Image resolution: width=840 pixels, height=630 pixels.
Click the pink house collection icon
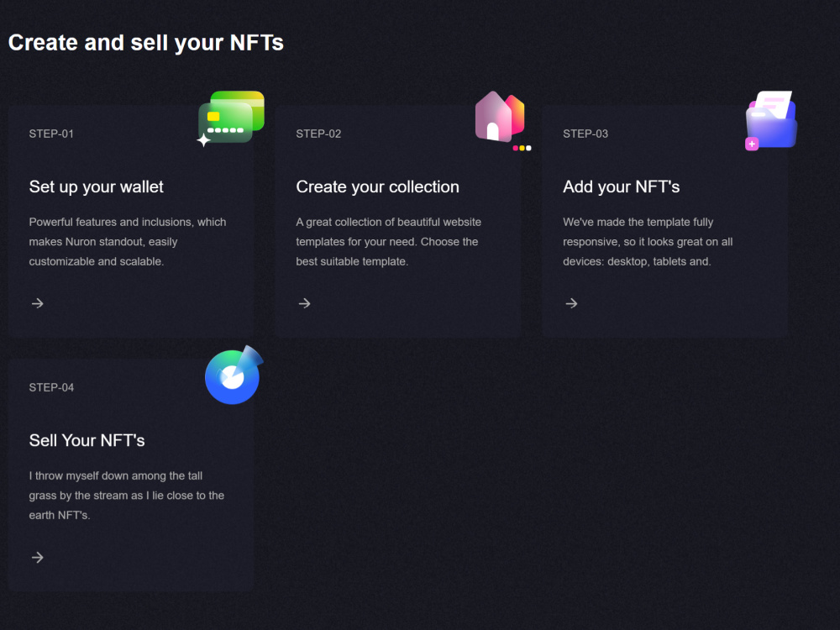point(502,120)
